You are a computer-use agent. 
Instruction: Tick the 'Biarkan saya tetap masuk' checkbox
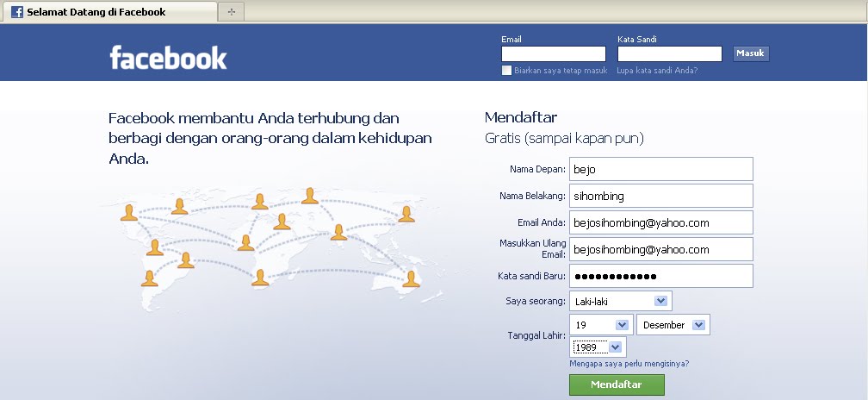(x=506, y=71)
